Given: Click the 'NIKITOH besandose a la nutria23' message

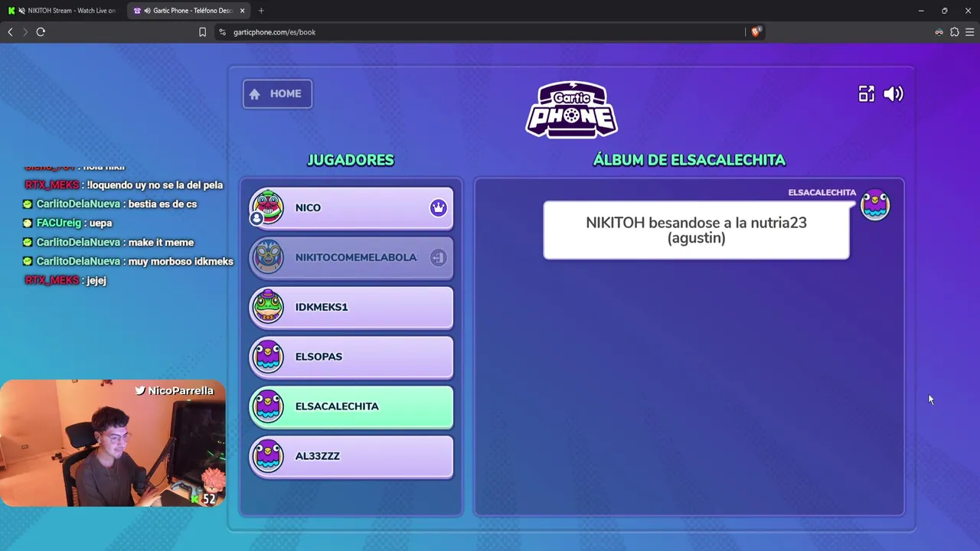Looking at the screenshot, I should coord(696,230).
